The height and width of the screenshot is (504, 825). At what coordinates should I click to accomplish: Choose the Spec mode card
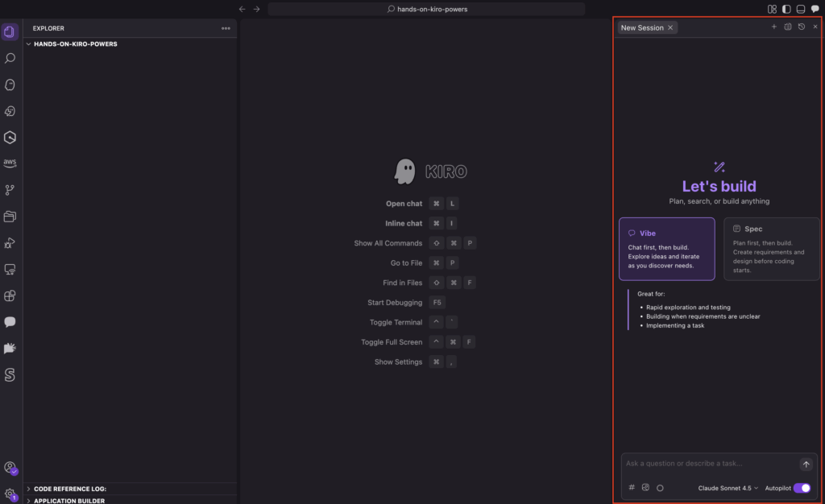[x=771, y=249]
